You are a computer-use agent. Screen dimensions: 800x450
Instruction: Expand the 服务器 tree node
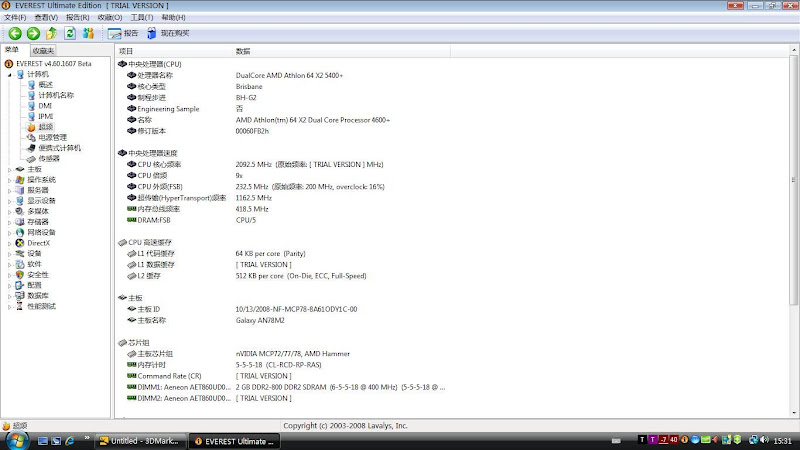coord(9,190)
